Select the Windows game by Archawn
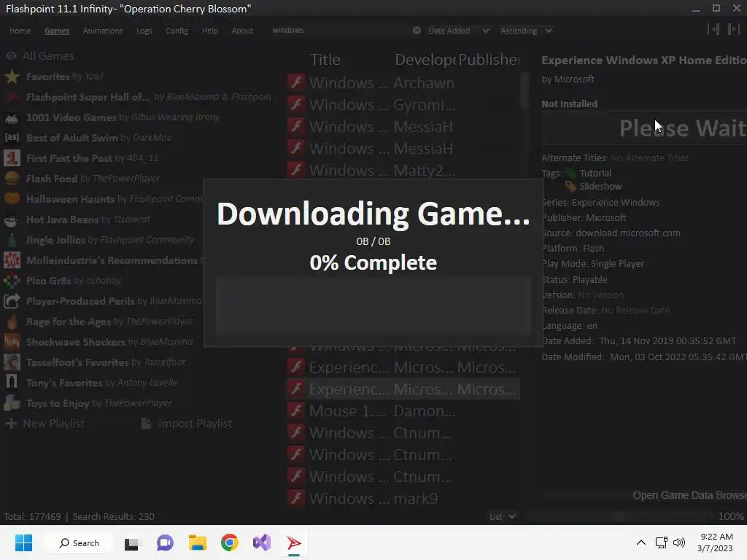 (403, 83)
